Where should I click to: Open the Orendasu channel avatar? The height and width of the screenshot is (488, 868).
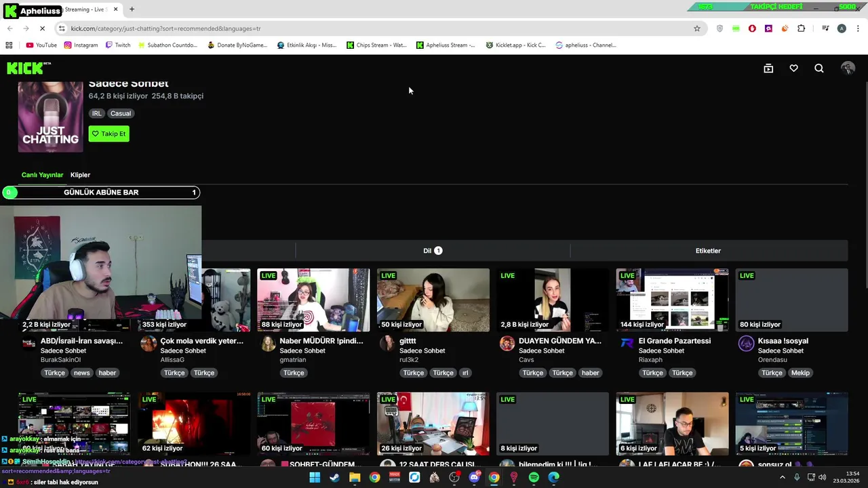pyautogui.click(x=746, y=344)
